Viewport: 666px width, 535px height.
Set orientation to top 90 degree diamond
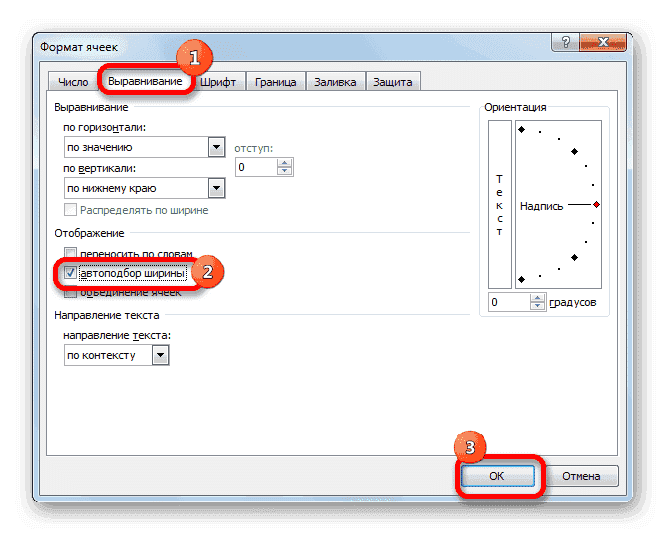pyautogui.click(x=522, y=130)
